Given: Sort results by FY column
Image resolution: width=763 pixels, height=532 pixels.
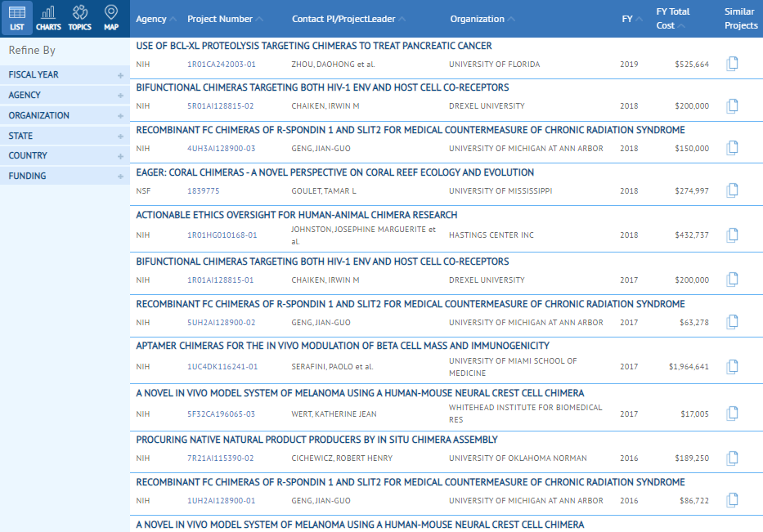Looking at the screenshot, I should click(631, 19).
